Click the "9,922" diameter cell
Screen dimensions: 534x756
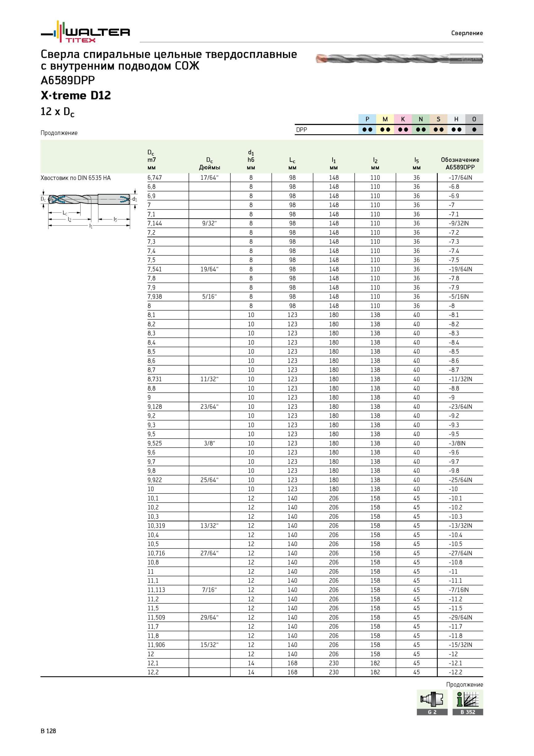click(155, 480)
